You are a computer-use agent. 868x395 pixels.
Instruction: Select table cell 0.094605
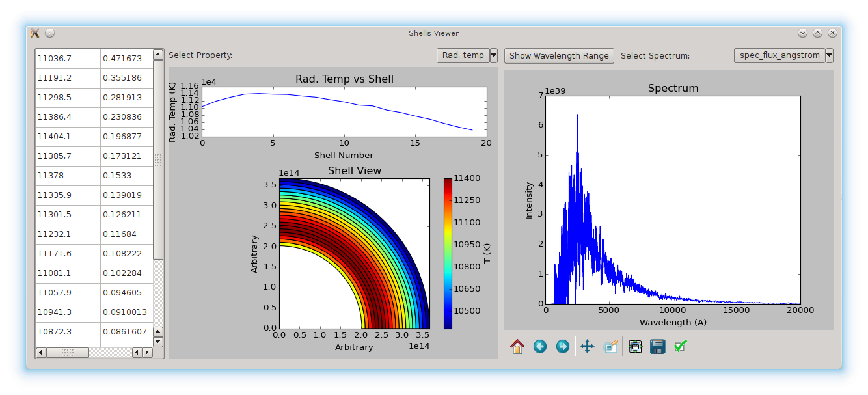(127, 293)
